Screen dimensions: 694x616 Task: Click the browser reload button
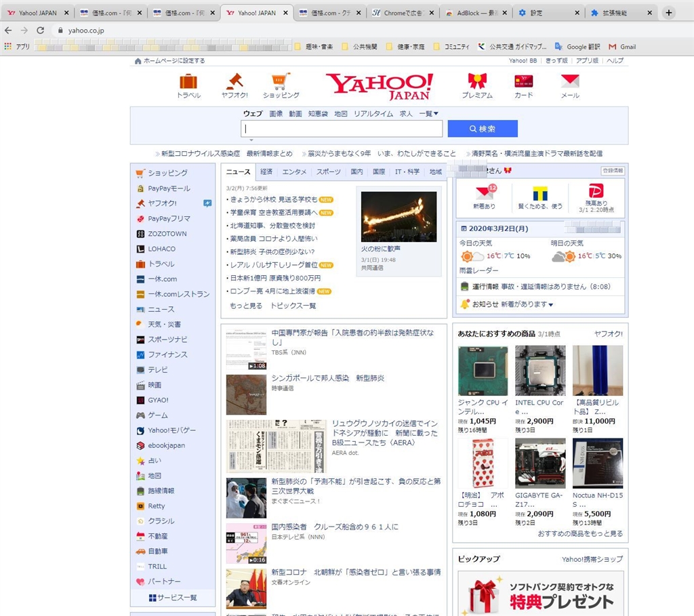[x=40, y=30]
